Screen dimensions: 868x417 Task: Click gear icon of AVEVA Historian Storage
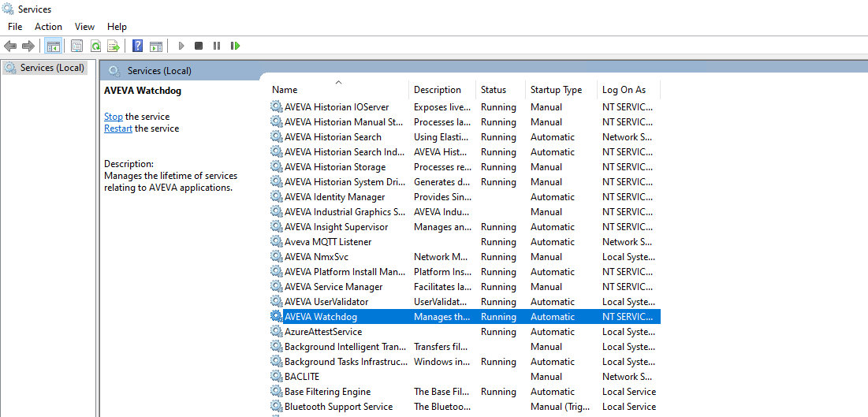276,166
